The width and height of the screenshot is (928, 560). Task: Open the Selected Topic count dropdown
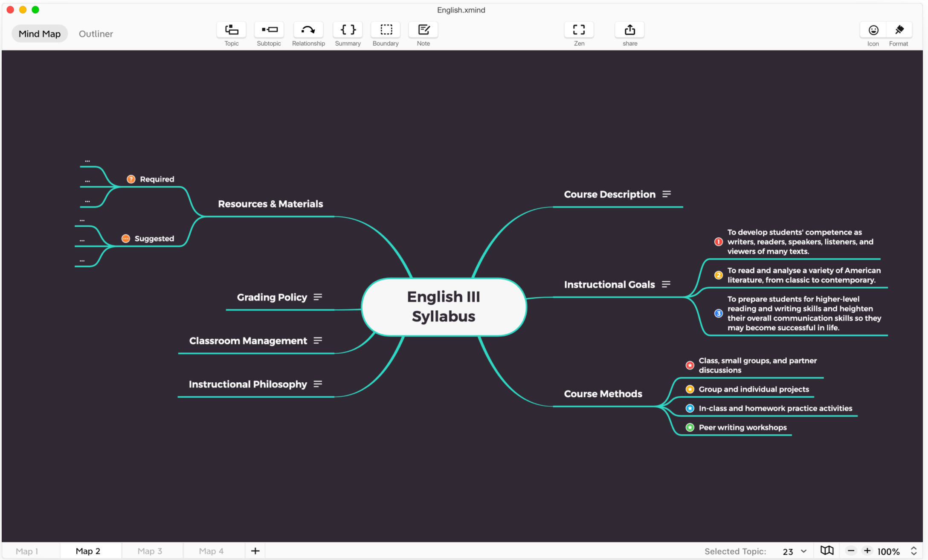[795, 551]
